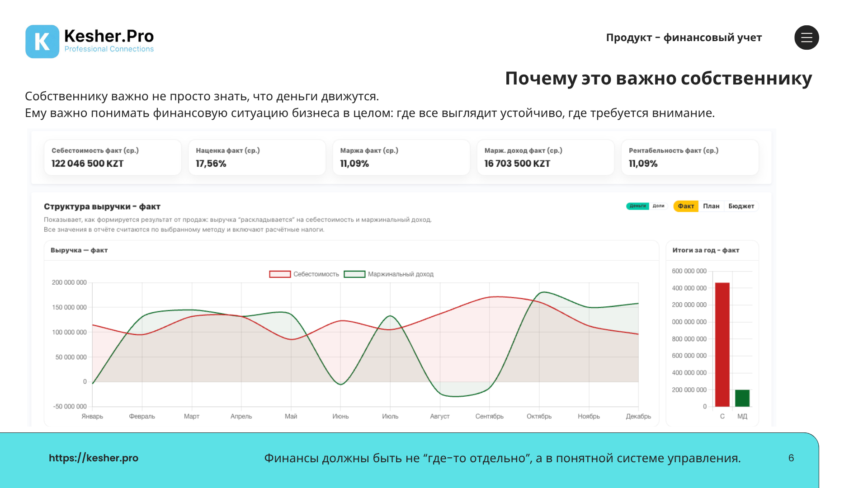
Task: Click the 17,56% value
Action: click(x=211, y=164)
